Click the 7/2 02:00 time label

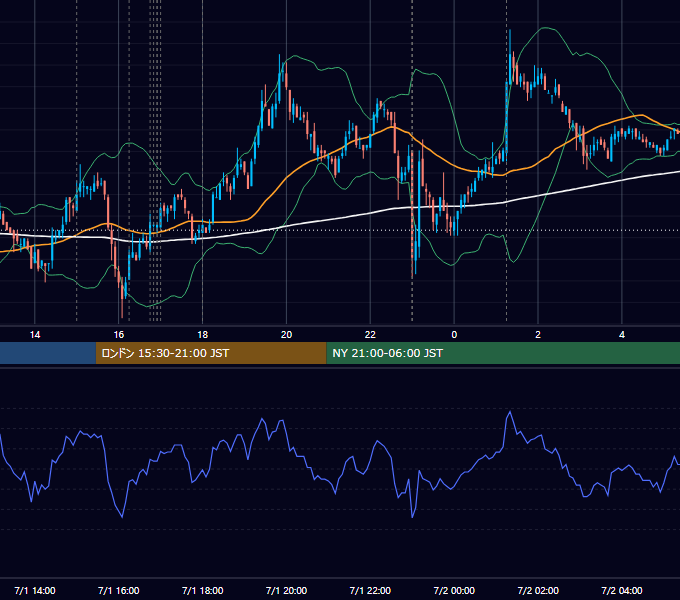point(538,590)
